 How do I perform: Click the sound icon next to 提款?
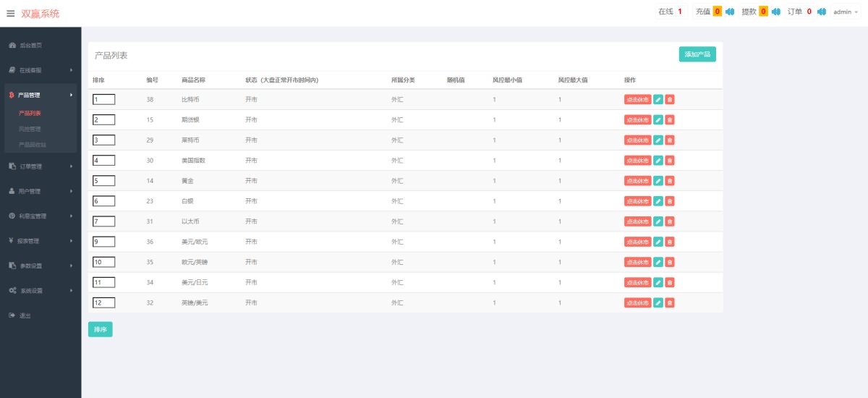[775, 12]
